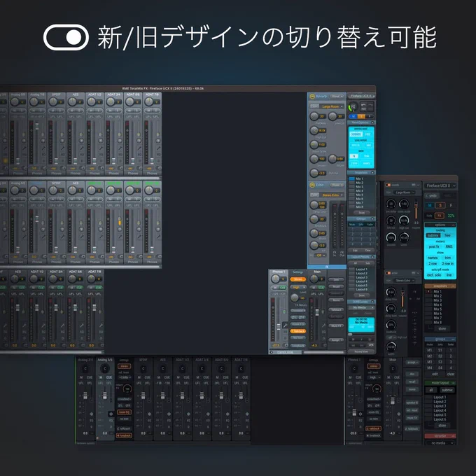Open Fireface UCX II device dropdown in dark window
Screen dimensions: 476x476
[440, 185]
